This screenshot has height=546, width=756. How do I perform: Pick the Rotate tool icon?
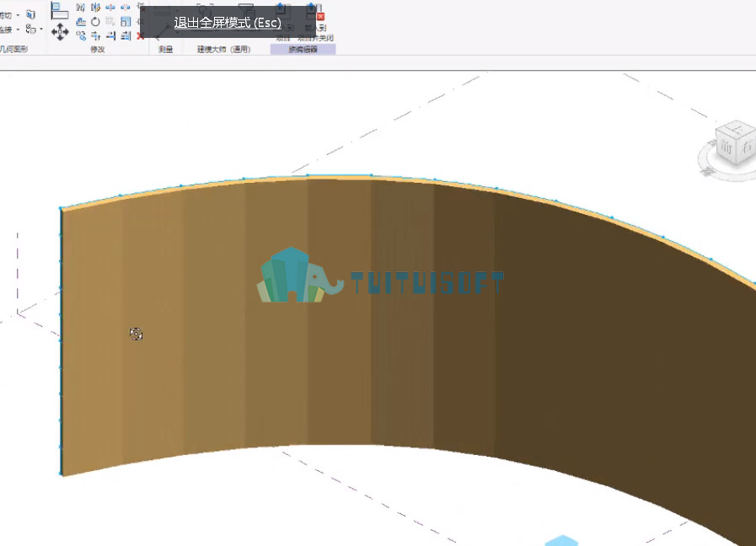pyautogui.click(x=95, y=22)
